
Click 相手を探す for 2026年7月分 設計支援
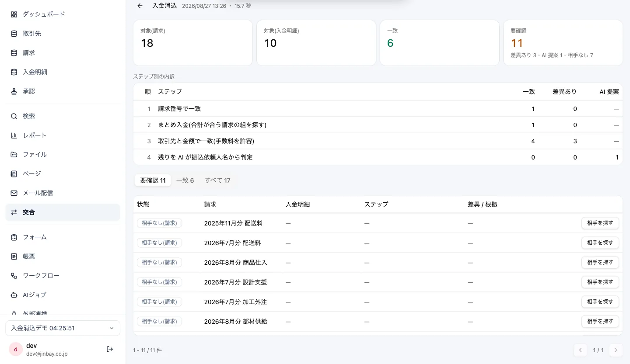click(600, 282)
